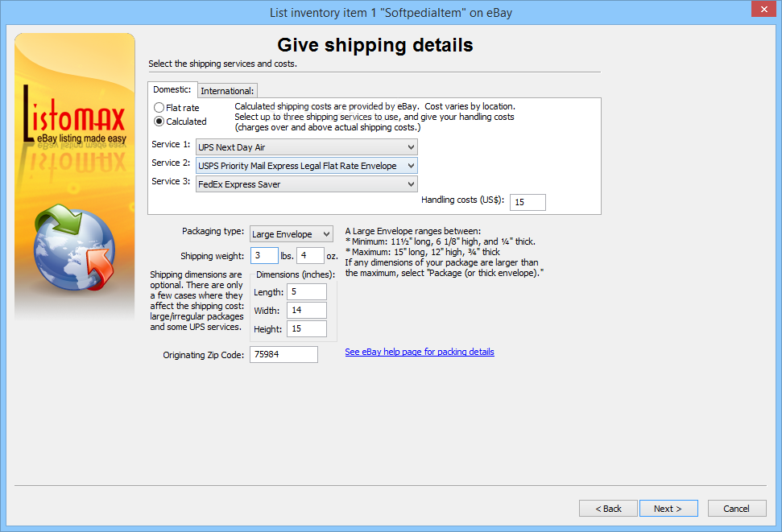Image resolution: width=782 pixels, height=532 pixels.
Task: Click the Width dimension field
Action: pyautogui.click(x=307, y=310)
